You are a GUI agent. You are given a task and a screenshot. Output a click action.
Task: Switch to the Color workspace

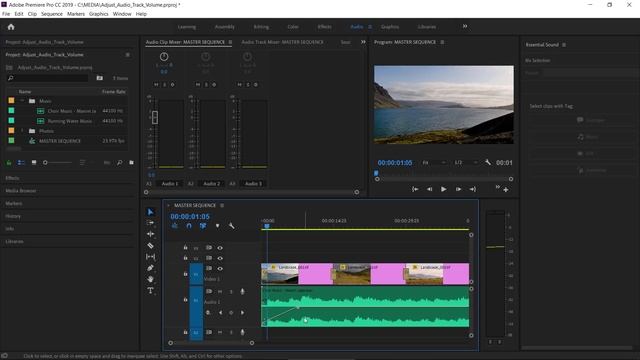tap(293, 27)
